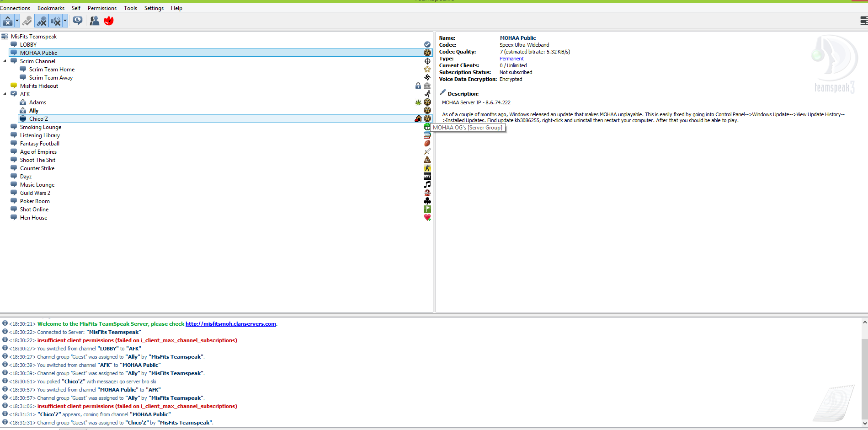868x430 pixels.
Task: Click the crosshair icon on Scrim Channel
Action: [427, 61]
